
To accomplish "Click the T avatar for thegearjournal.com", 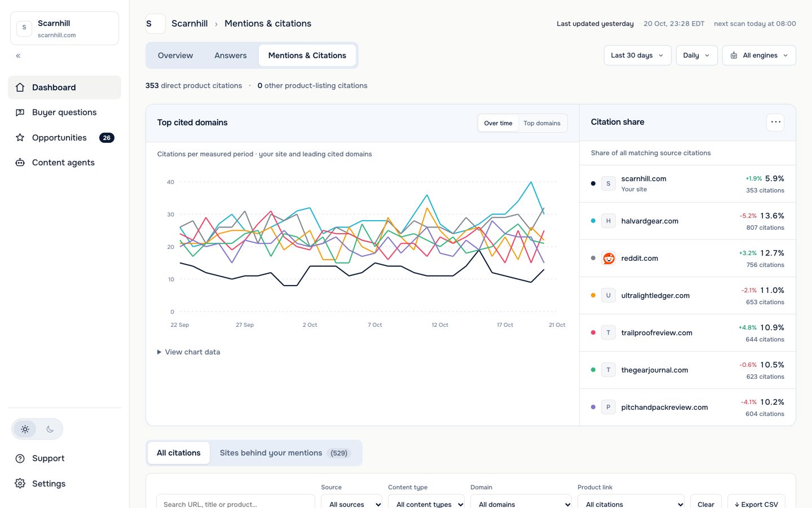I will 608,370.
